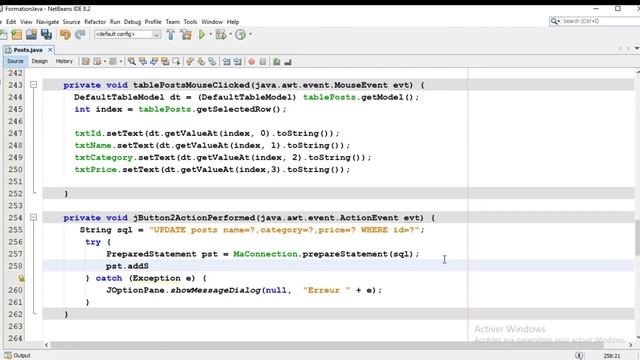The width and height of the screenshot is (640, 360).
Task: Click the Search (Ctrl+I) field
Action: click(x=596, y=21)
